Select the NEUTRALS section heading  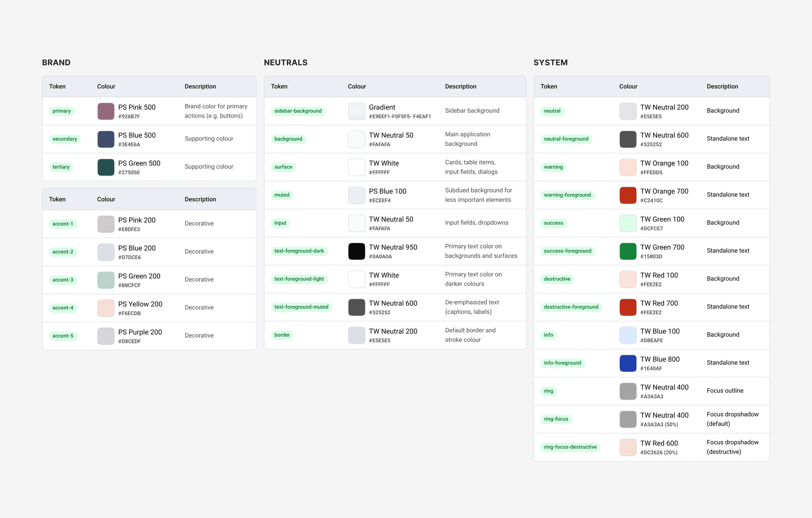(285, 63)
